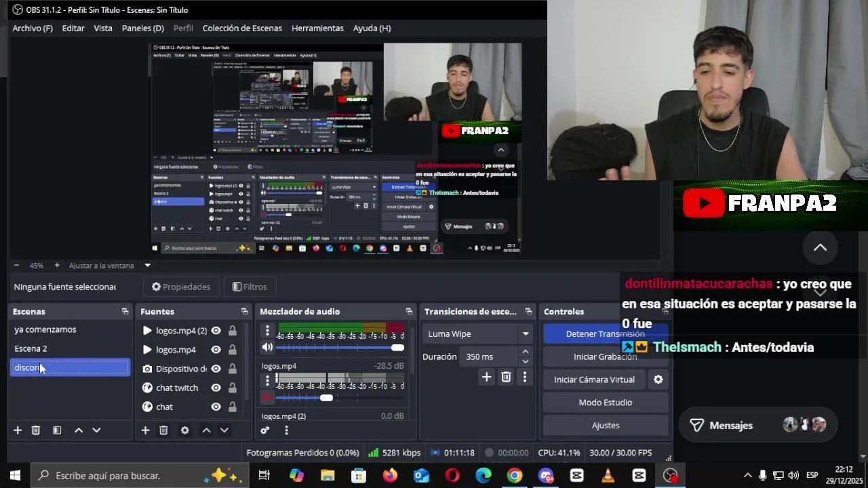Remove source with Fuentes trash icon
Image resolution: width=868 pixels, height=488 pixels.
[163, 430]
